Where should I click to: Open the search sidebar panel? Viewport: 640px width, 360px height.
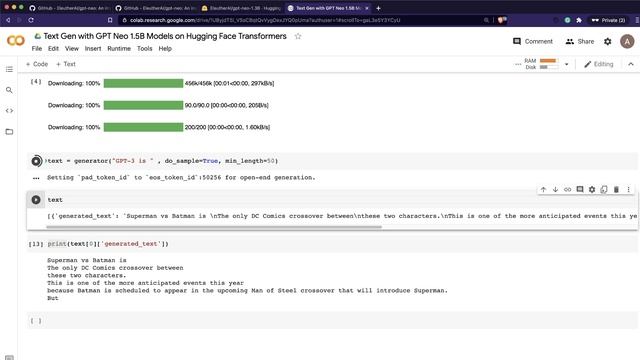pos(9,90)
